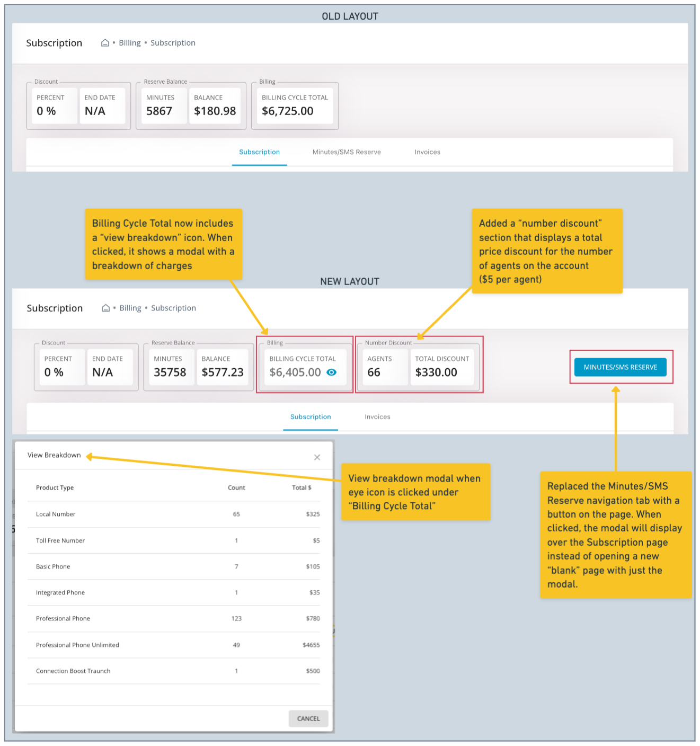
Task: Click the $6,405.00 billing cycle total
Action: click(295, 372)
